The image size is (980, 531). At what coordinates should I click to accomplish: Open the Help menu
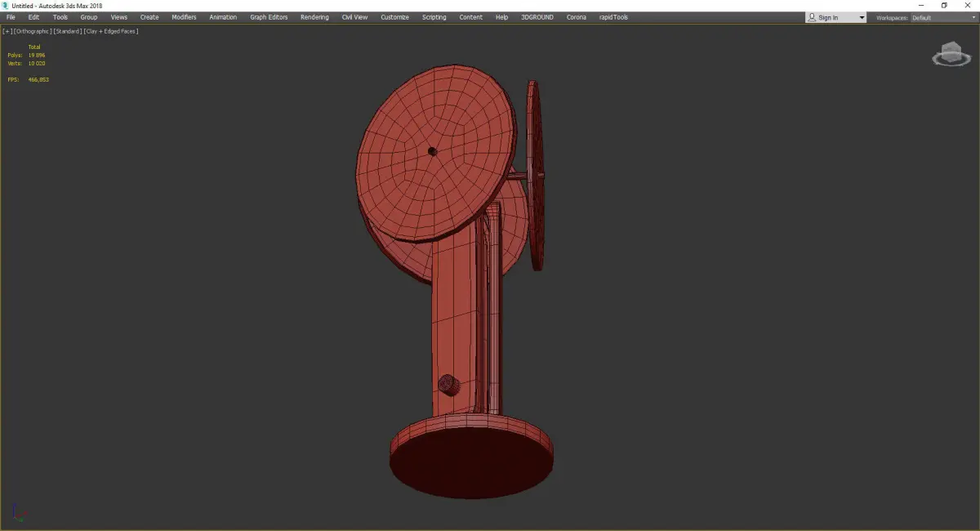coord(501,17)
